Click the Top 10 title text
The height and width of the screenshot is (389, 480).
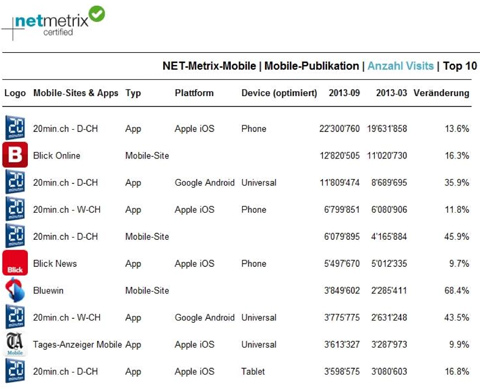click(x=460, y=66)
